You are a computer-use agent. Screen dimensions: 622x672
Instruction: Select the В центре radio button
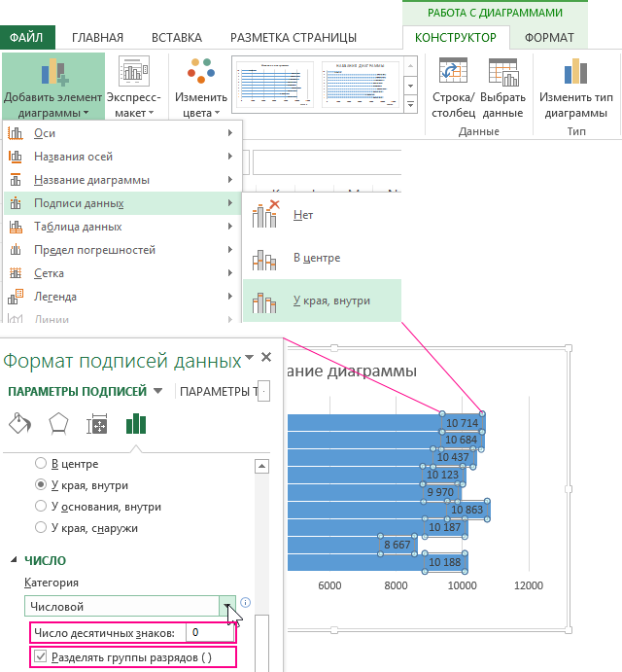(41, 464)
